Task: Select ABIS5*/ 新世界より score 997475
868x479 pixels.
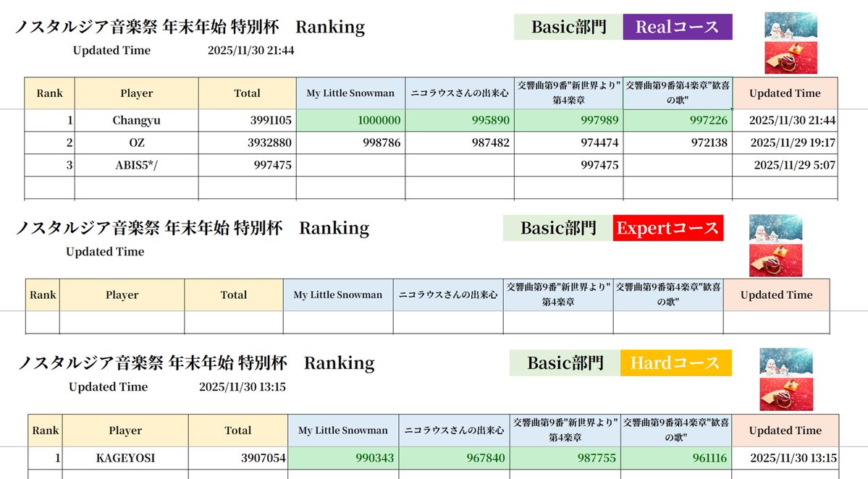Action: pyautogui.click(x=568, y=165)
